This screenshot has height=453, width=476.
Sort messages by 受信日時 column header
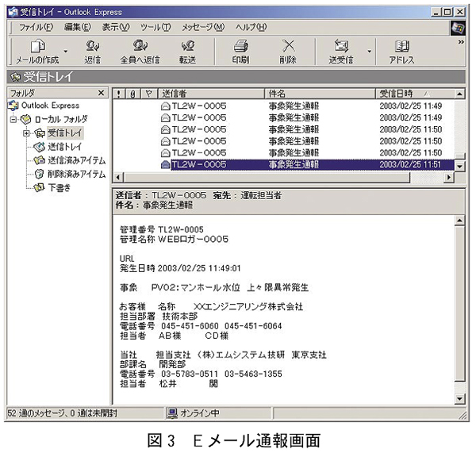tap(415, 94)
